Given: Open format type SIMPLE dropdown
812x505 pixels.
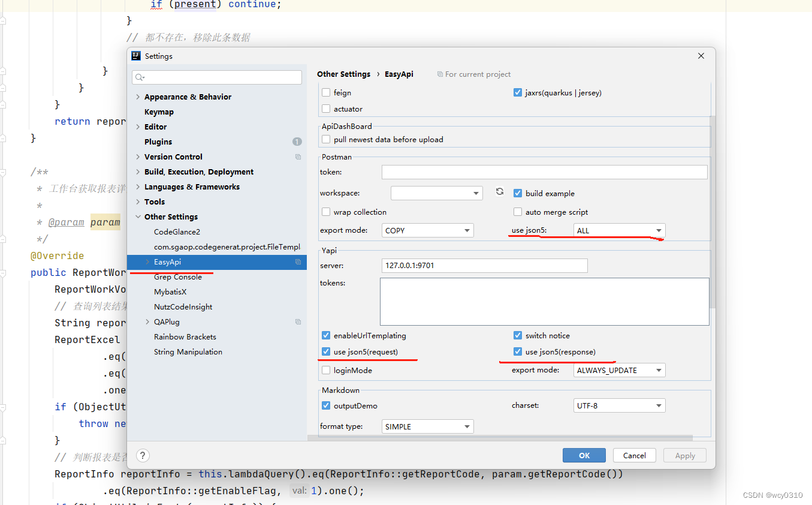Looking at the screenshot, I should tap(428, 427).
